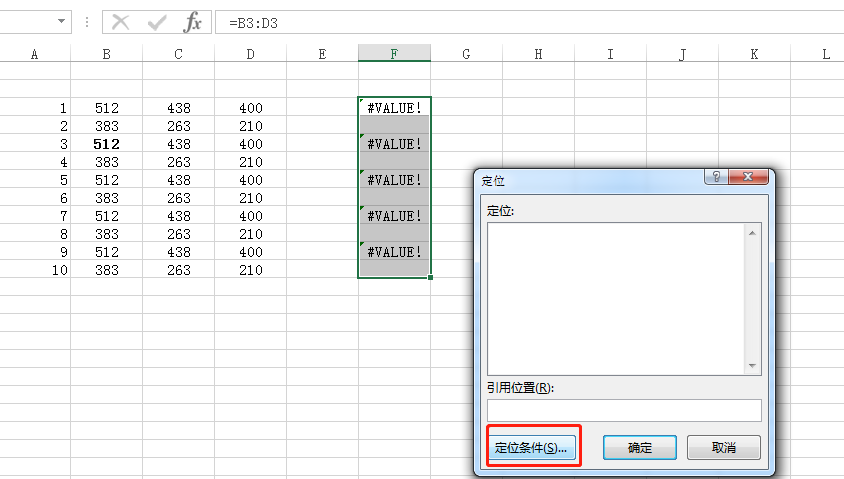
Task: Click the down arrow of 定位 list scrollbar
Action: (752, 365)
